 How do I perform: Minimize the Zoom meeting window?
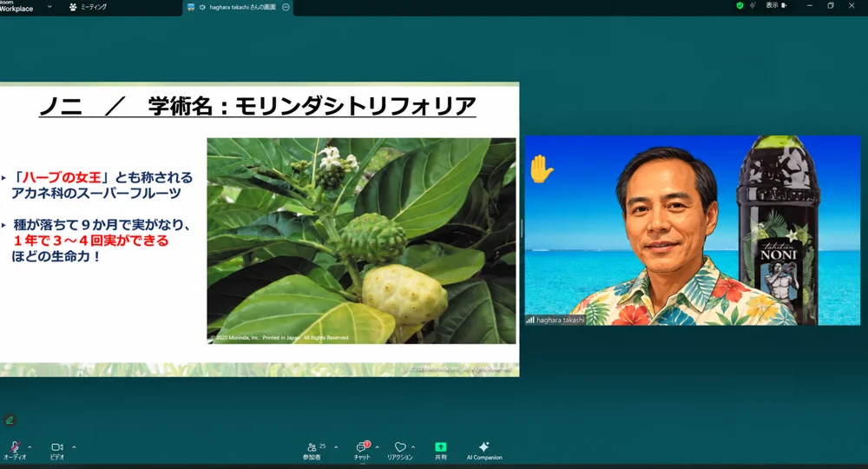(x=810, y=5)
